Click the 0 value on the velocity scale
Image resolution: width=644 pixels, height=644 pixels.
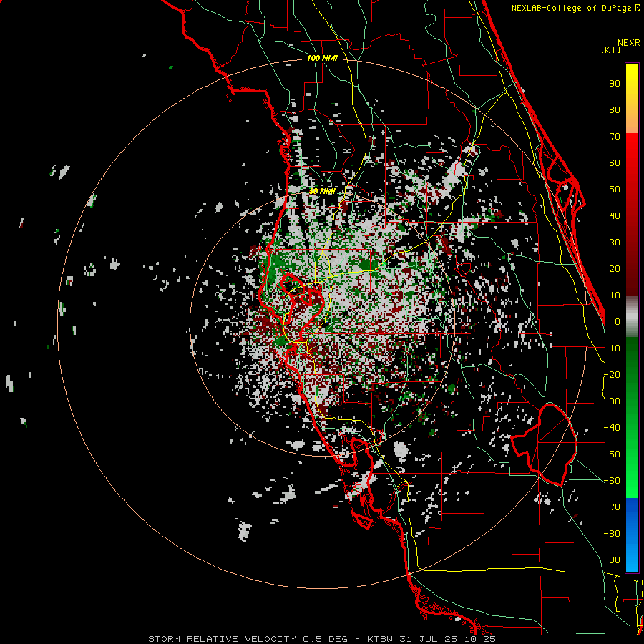point(618,321)
